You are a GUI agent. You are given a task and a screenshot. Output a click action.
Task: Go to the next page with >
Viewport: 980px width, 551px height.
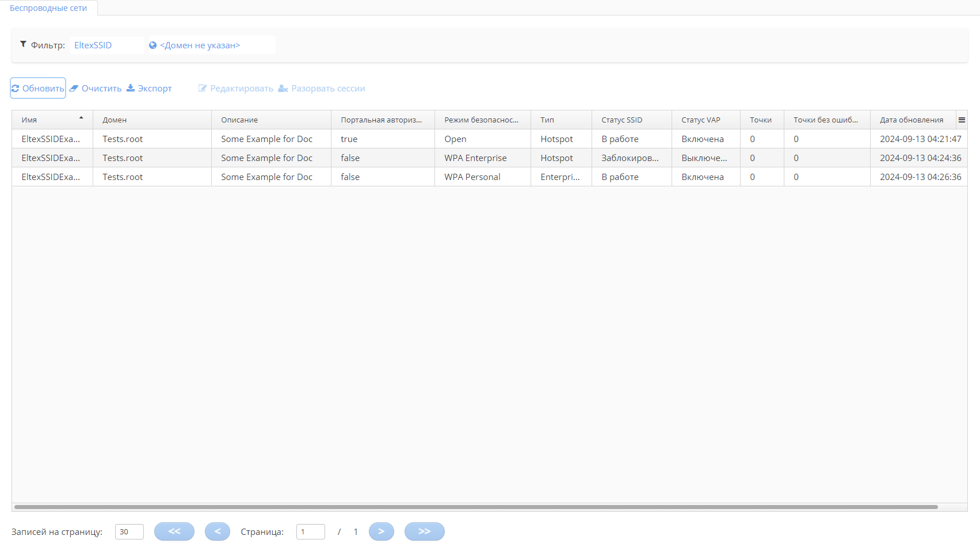(x=381, y=531)
